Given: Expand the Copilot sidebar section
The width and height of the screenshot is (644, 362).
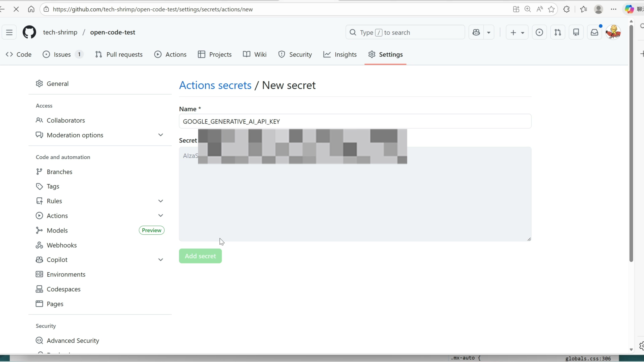Looking at the screenshot, I should pos(160,260).
